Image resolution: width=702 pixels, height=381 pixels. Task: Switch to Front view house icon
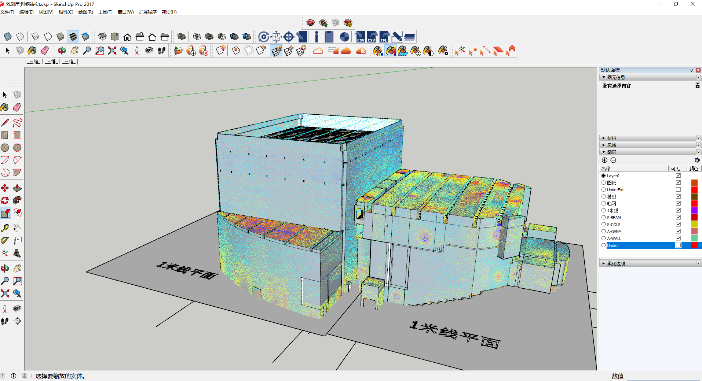coord(128,36)
